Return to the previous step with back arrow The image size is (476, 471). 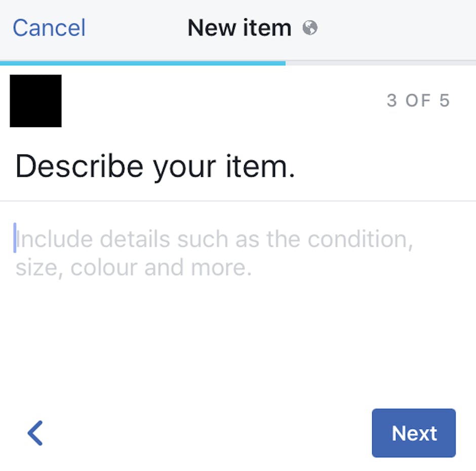[x=35, y=433]
